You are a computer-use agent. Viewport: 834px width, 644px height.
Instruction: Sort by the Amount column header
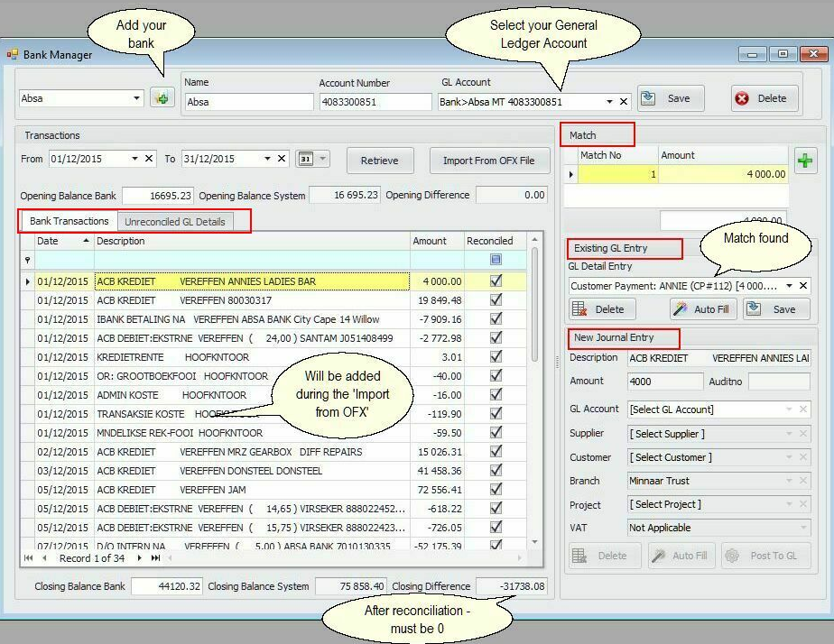437,241
